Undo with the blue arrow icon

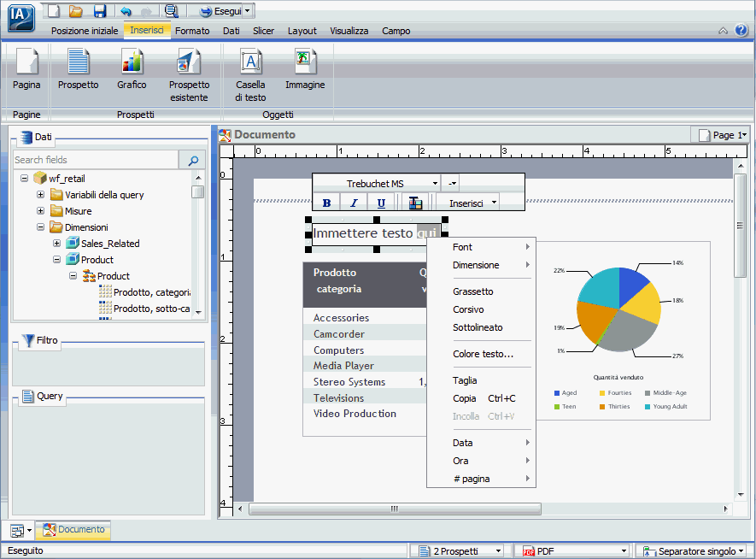(126, 10)
